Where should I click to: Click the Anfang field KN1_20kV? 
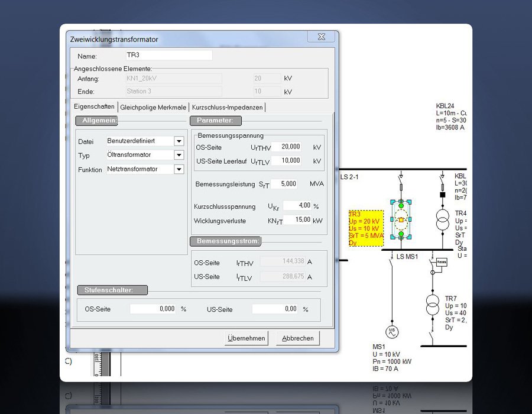point(174,79)
